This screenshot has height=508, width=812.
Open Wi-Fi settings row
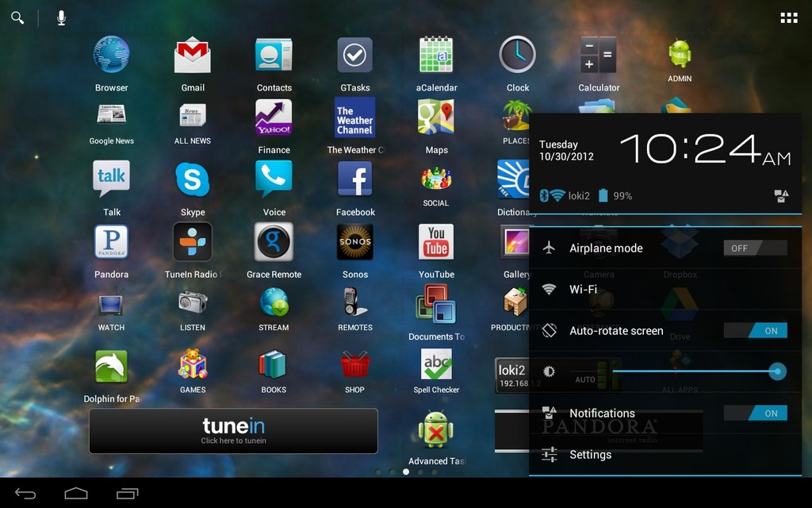pyautogui.click(x=665, y=289)
